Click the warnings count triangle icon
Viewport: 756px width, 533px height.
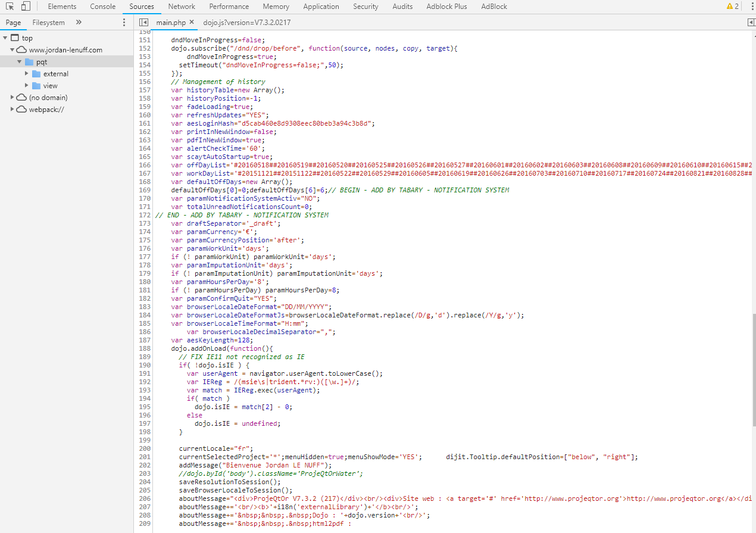[x=729, y=7]
